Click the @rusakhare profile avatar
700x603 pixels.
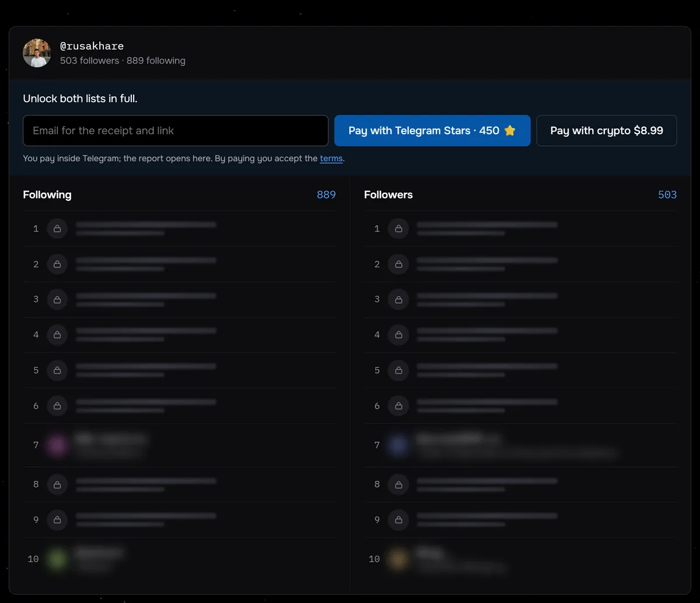pos(37,53)
